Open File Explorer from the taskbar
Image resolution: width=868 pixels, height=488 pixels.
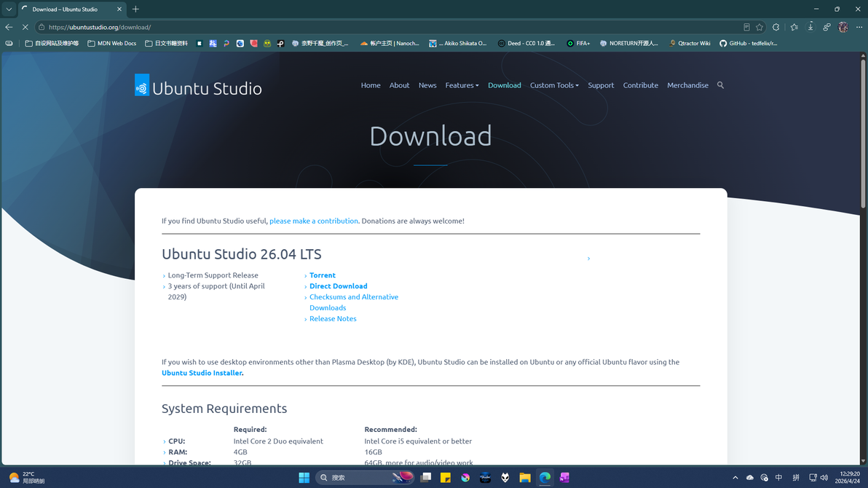click(525, 478)
